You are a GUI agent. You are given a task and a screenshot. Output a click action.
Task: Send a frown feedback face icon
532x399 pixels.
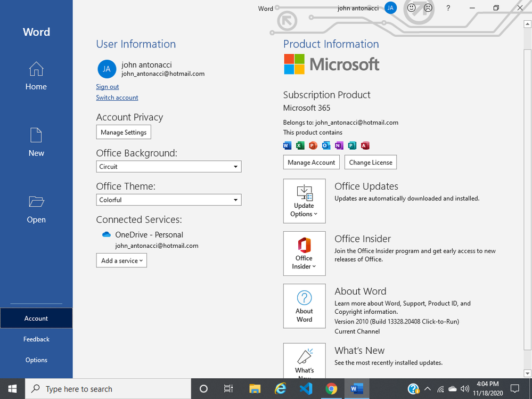[428, 7]
